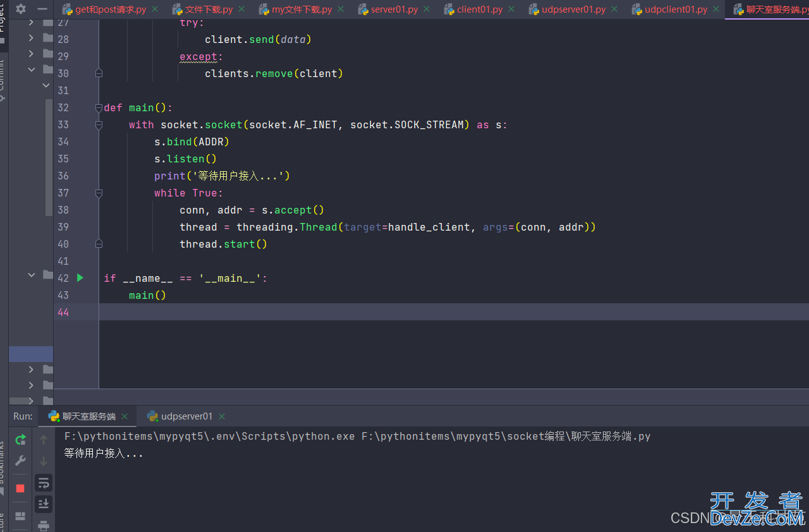Click the 'Run:' panel label
The image size is (809, 532).
click(23, 416)
